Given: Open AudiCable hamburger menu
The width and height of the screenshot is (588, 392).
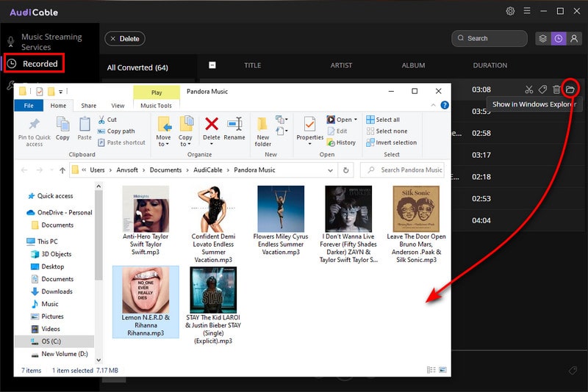Looking at the screenshot, I should [x=527, y=11].
